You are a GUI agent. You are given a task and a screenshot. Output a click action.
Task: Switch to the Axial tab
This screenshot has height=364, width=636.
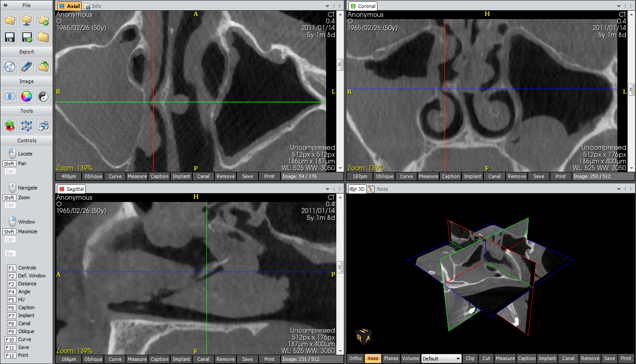point(69,6)
